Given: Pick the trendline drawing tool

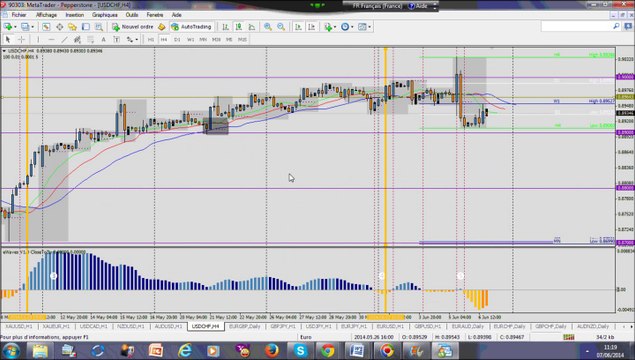Looking at the screenshot, I should click(64, 39).
